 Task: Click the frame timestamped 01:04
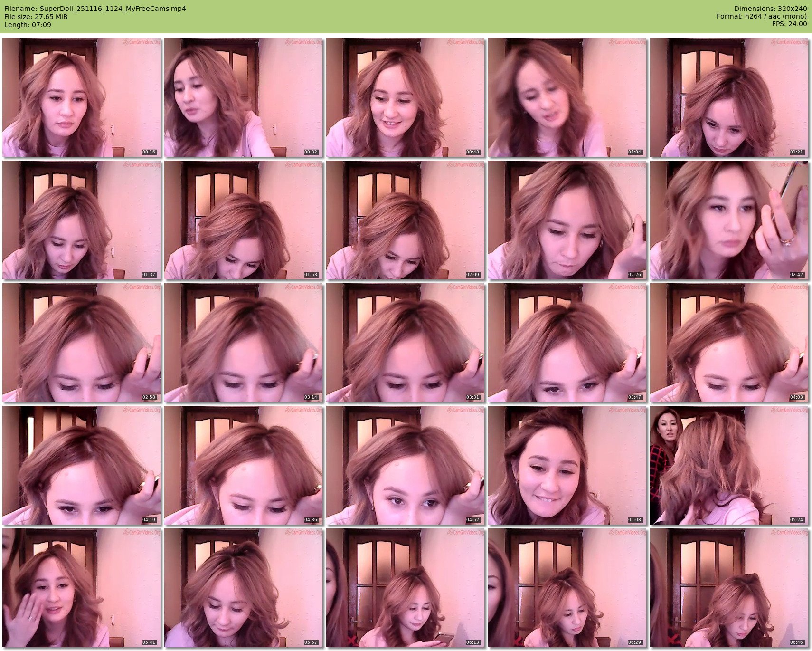click(567, 97)
